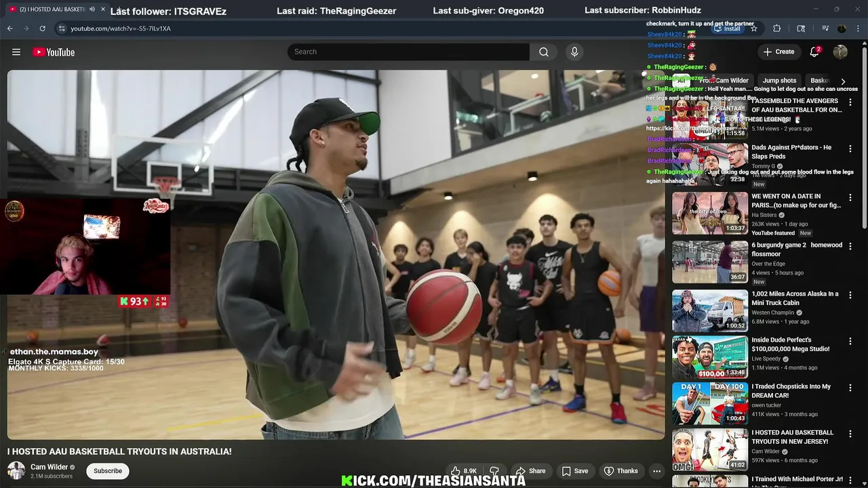The image size is (868, 488).
Task: Open 'WE WENT ON A DATE IN PARIS' title
Action: click(796, 201)
